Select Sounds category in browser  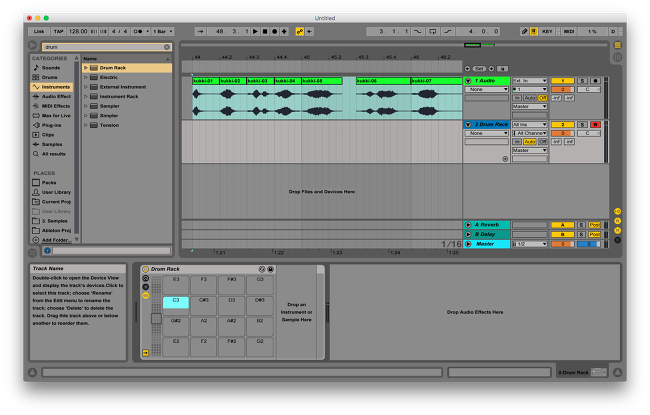[51, 68]
